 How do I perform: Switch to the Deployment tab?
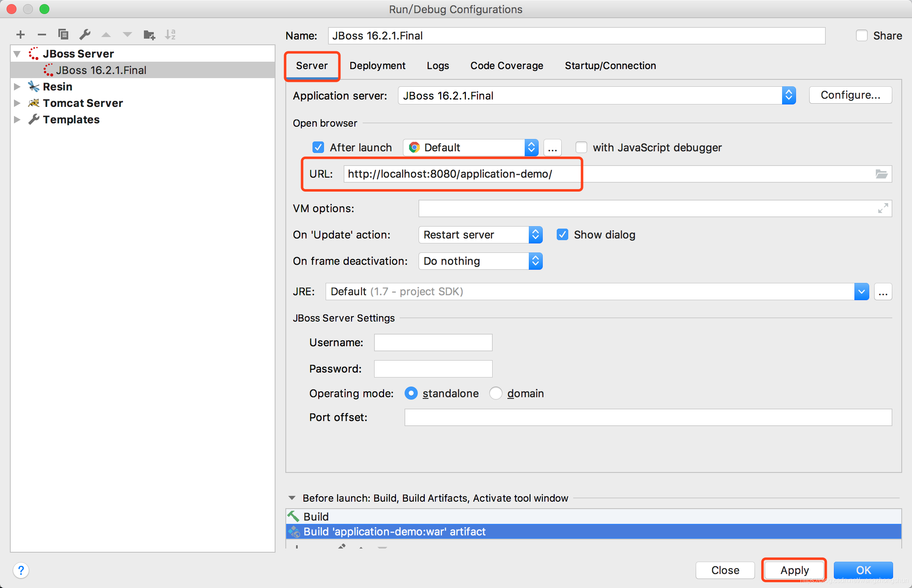pos(377,66)
